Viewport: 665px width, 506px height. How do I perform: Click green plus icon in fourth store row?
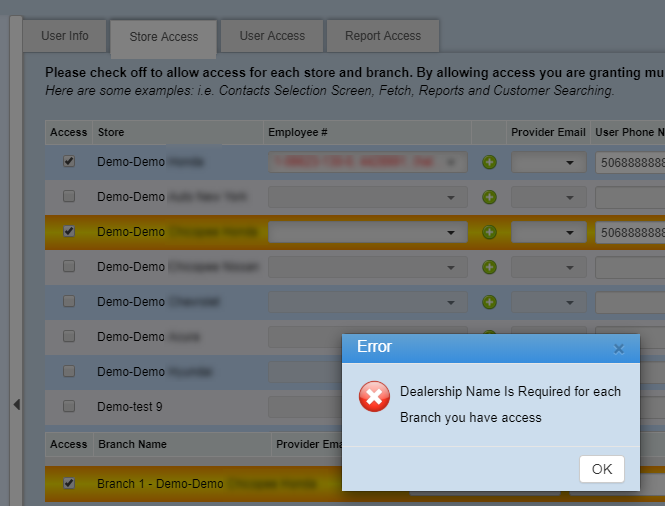[489, 267]
